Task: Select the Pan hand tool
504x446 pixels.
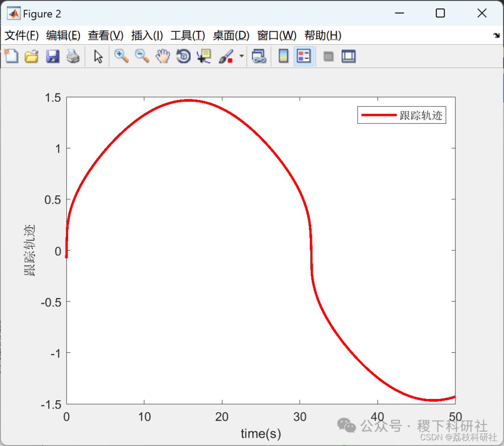Action: (163, 56)
